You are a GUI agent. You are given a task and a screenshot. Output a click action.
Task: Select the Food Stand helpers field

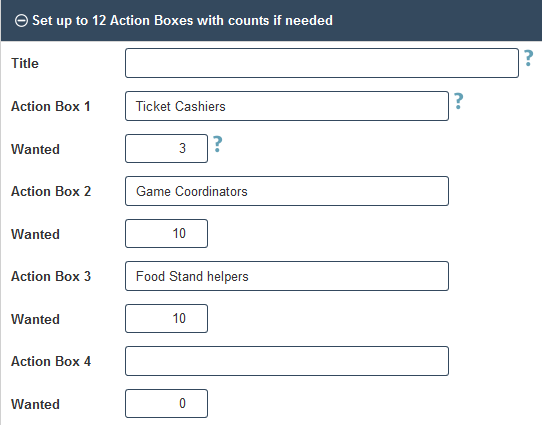287,276
